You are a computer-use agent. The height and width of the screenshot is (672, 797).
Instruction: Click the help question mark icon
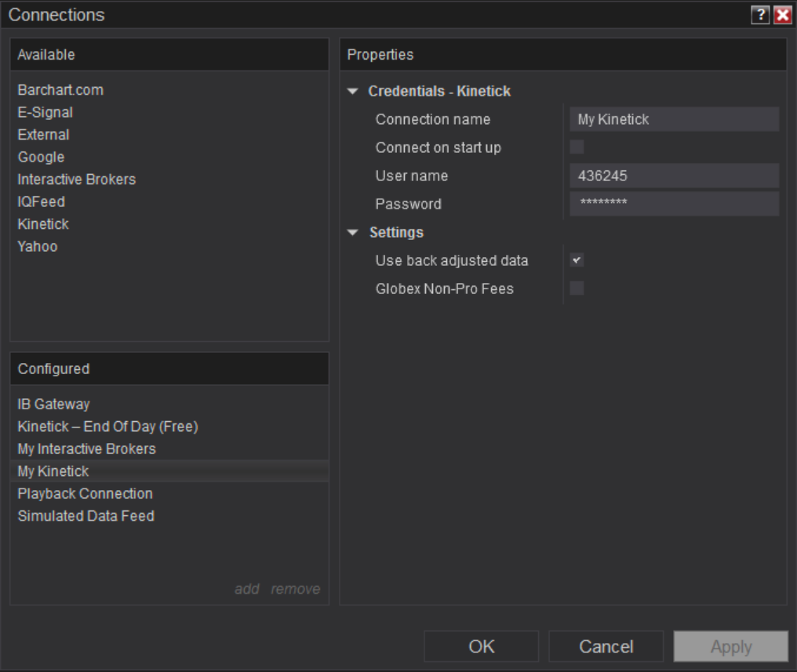point(760,15)
